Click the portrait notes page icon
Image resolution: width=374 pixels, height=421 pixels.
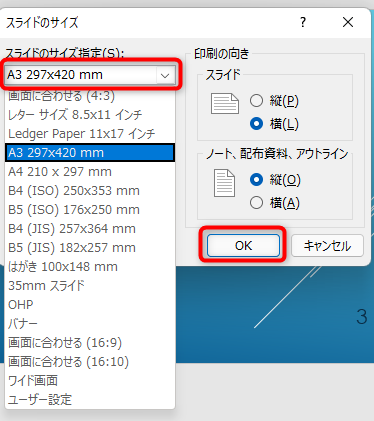tap(224, 183)
